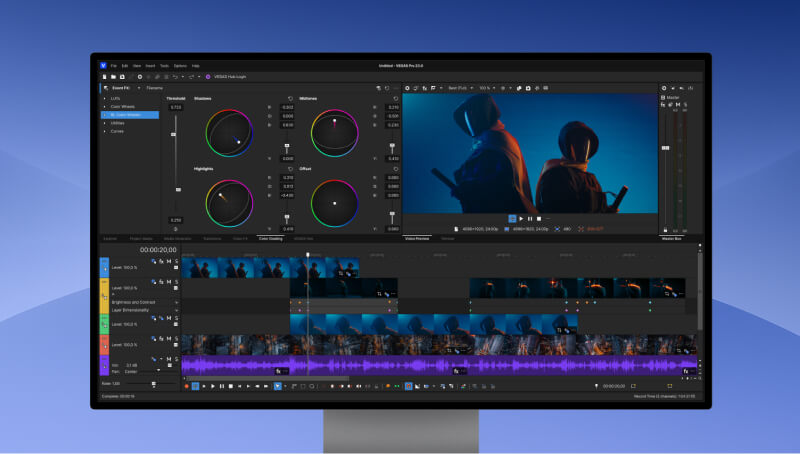Screen dimensions: 800x454
Task: Click the horizontal timeline scrollbar
Action: 268,379
